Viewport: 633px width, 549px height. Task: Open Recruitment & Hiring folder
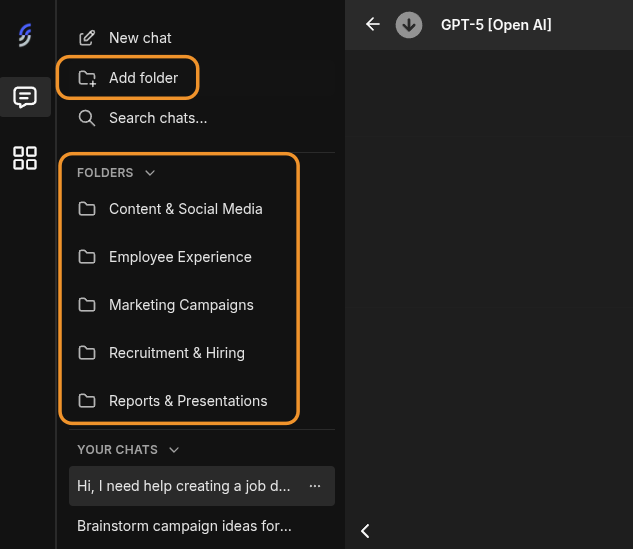coord(177,353)
